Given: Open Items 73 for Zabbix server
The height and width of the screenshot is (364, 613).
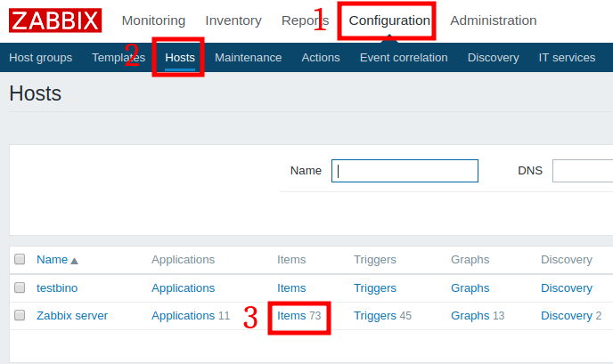Looking at the screenshot, I should click(291, 316).
